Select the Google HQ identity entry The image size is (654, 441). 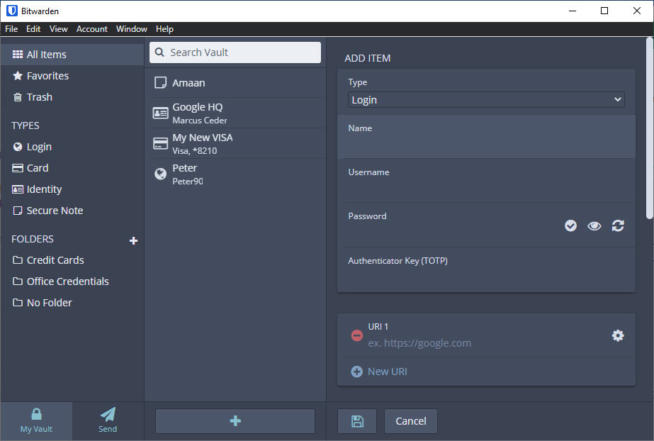pyautogui.click(x=237, y=113)
